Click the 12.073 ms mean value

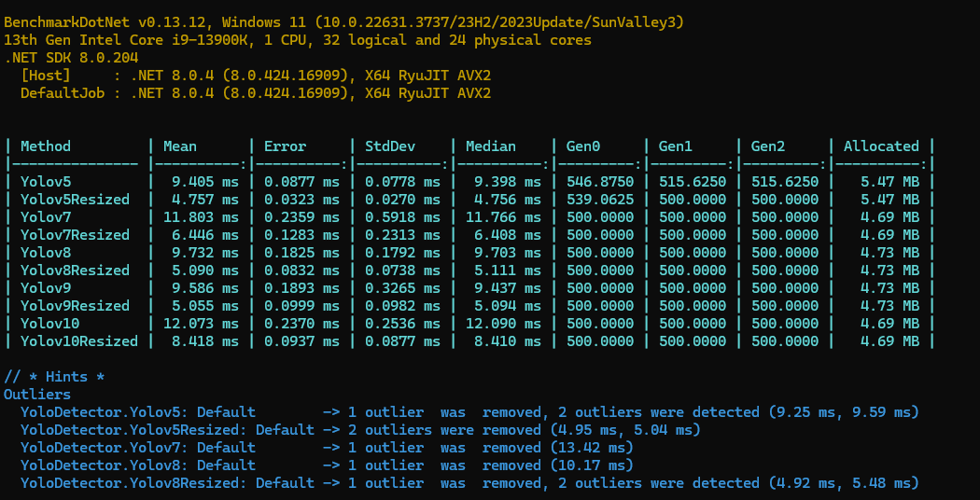[202, 324]
